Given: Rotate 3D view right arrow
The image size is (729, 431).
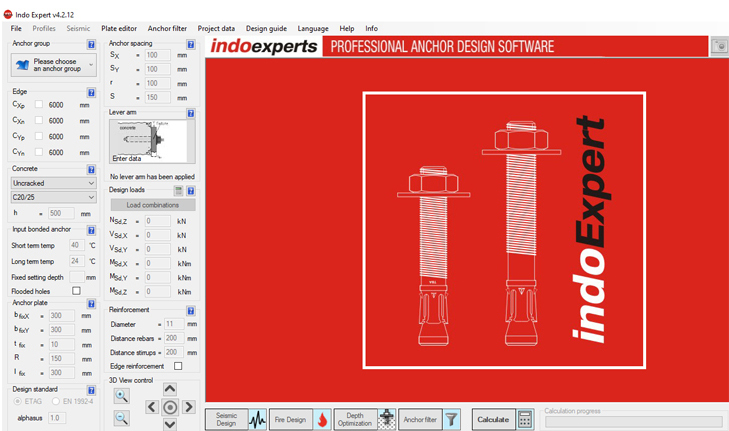Looking at the screenshot, I should [188, 407].
